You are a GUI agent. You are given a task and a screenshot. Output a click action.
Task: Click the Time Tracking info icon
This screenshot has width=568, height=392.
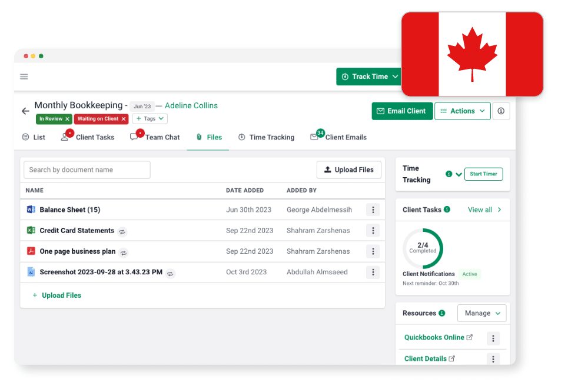(x=449, y=174)
